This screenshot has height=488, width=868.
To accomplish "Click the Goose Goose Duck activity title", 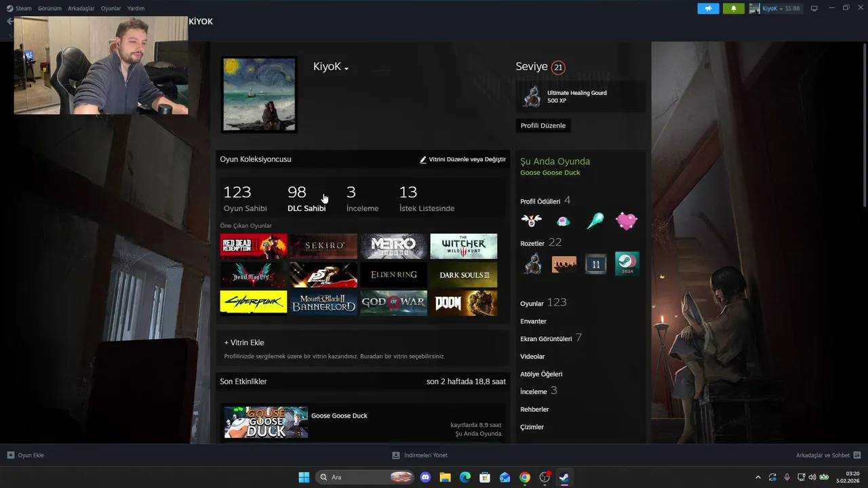I will click(x=339, y=415).
